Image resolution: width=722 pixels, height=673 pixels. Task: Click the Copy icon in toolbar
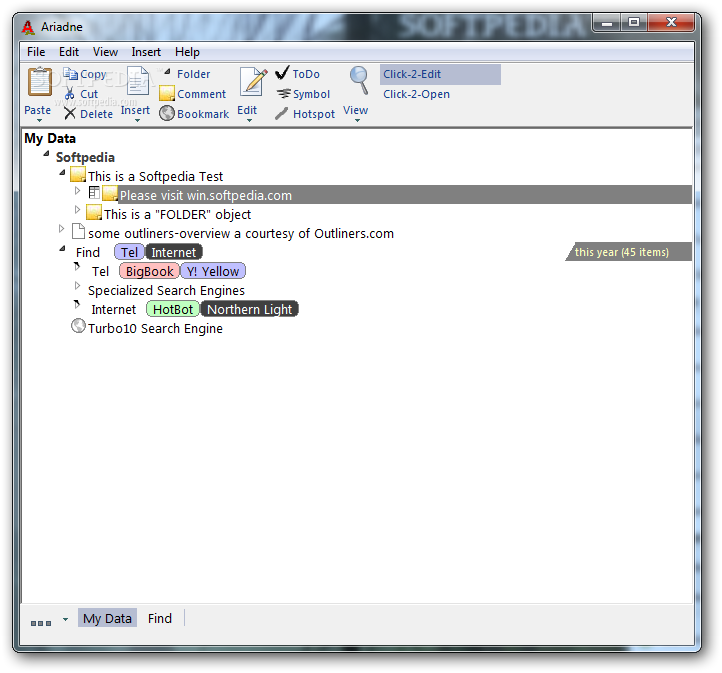pos(70,74)
